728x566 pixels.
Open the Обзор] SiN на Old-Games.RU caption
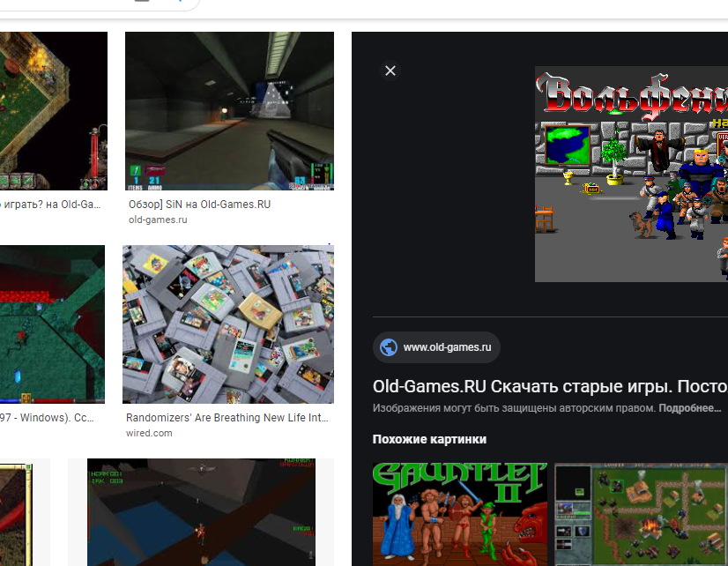(x=200, y=205)
